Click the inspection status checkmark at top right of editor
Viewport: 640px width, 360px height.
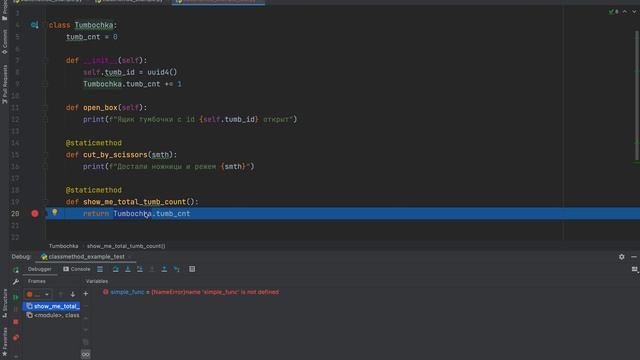613,12
